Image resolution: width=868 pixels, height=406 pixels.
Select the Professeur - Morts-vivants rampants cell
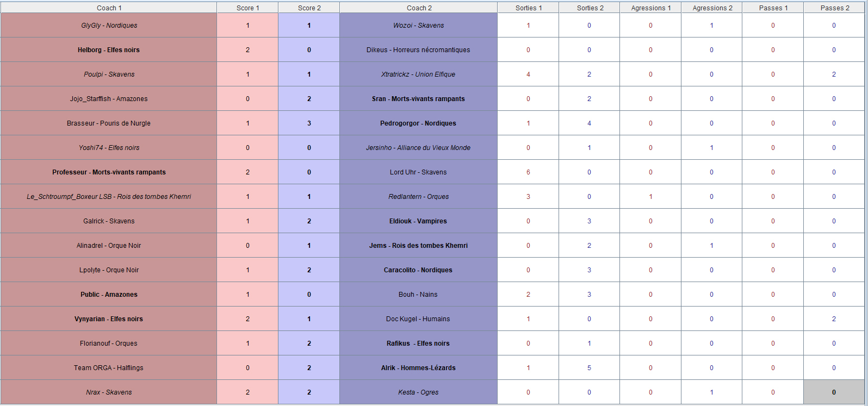coord(109,172)
